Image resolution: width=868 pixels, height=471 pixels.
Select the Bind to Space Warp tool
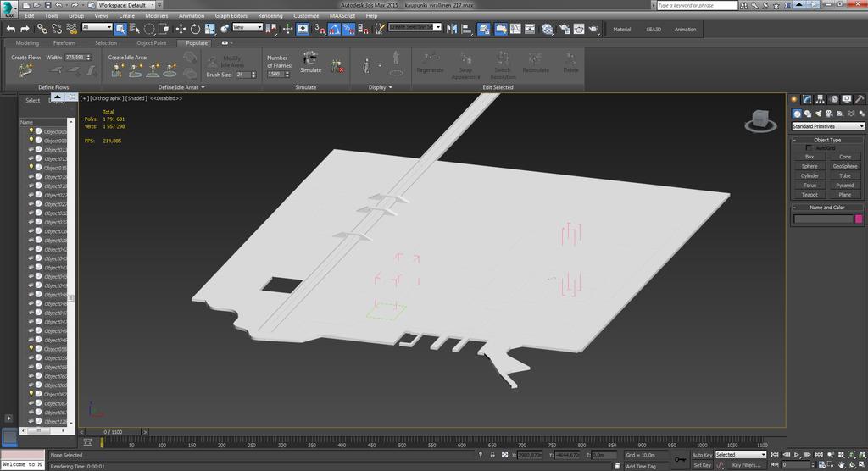click(x=71, y=29)
